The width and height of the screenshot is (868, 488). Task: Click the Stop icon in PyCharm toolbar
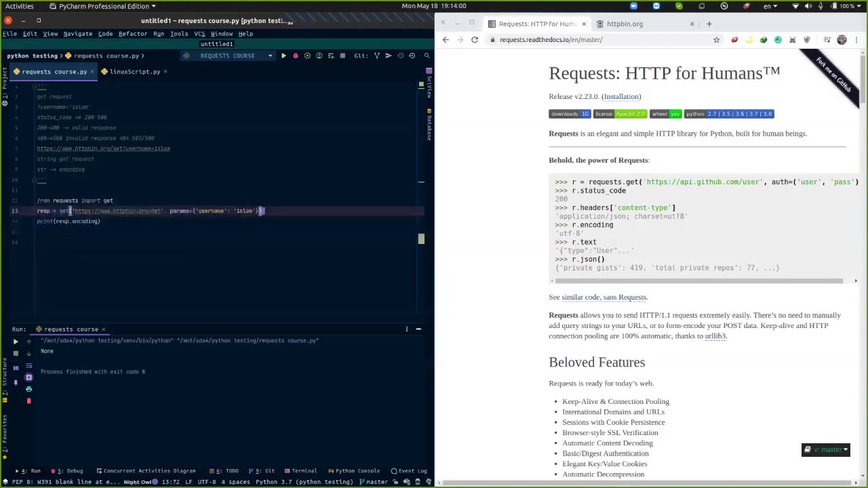tap(342, 56)
